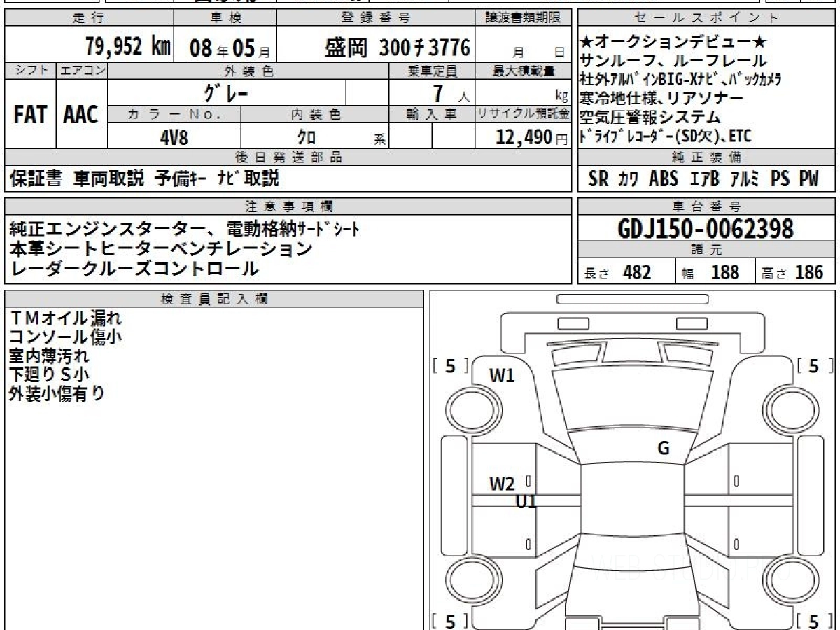Select the U1 mark on the car diagram
The height and width of the screenshot is (630, 840).
[x=526, y=501]
